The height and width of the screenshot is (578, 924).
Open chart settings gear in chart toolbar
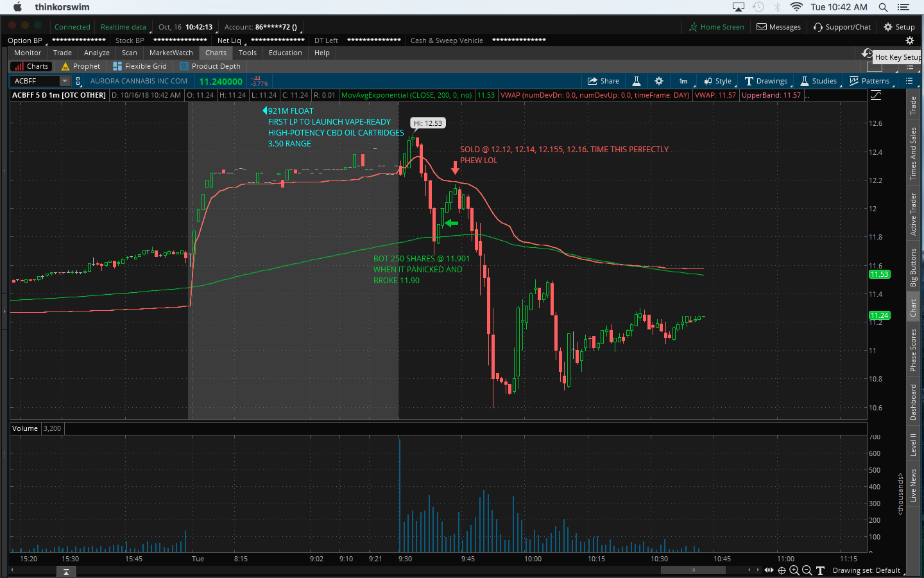[659, 81]
